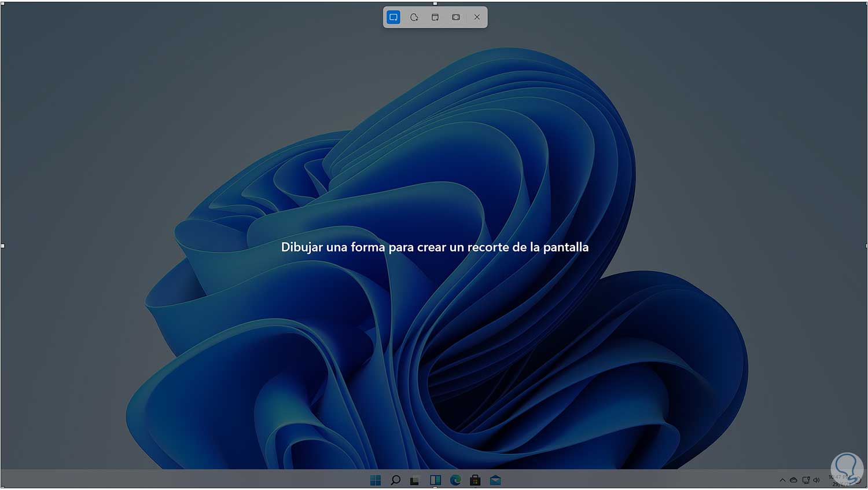Select the rectangular snip mode
868x490 pixels.
click(x=393, y=17)
